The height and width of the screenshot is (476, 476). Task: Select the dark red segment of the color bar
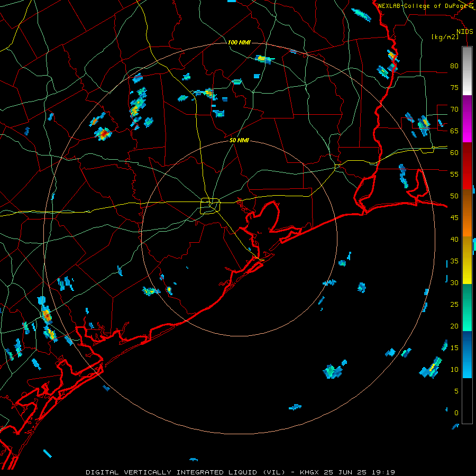coord(467,166)
